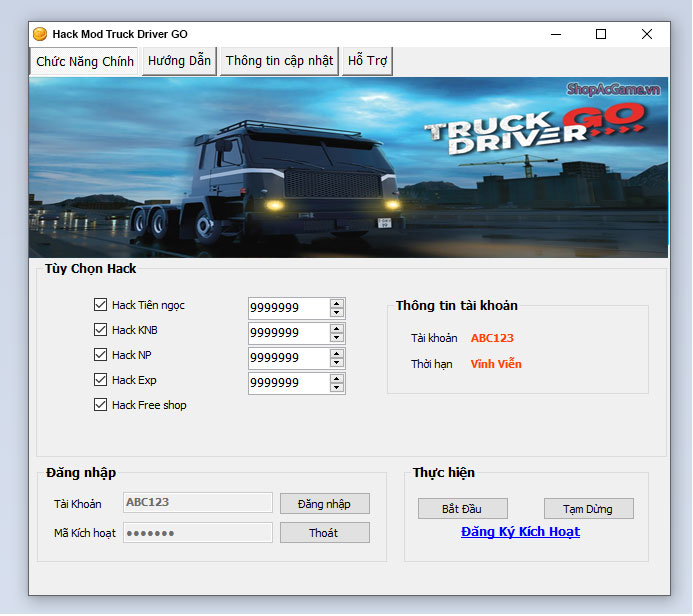The width and height of the screenshot is (693, 616).
Task: Click the Tài Khoản login field
Action: (x=198, y=502)
